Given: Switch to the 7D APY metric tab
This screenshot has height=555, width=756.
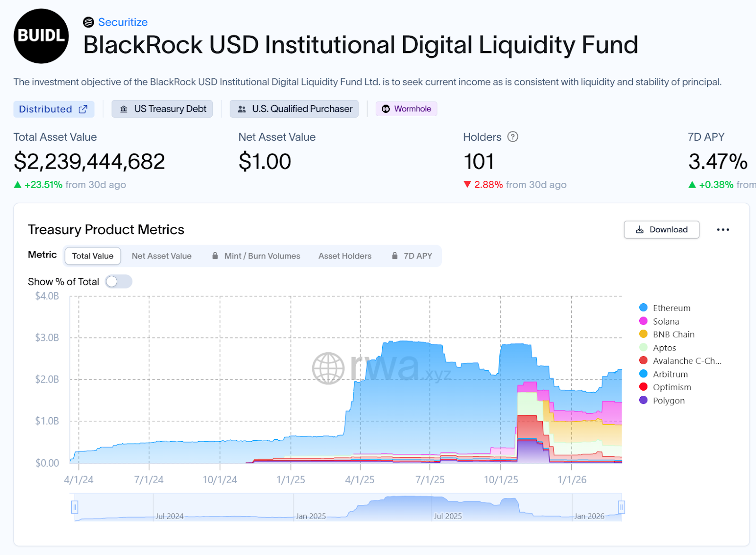Looking at the screenshot, I should 412,256.
